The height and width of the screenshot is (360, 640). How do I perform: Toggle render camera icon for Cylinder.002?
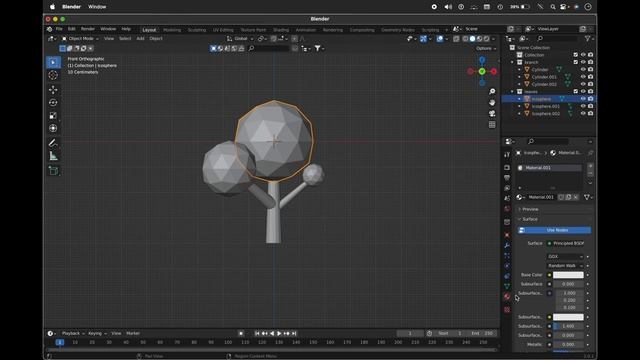tap(590, 84)
